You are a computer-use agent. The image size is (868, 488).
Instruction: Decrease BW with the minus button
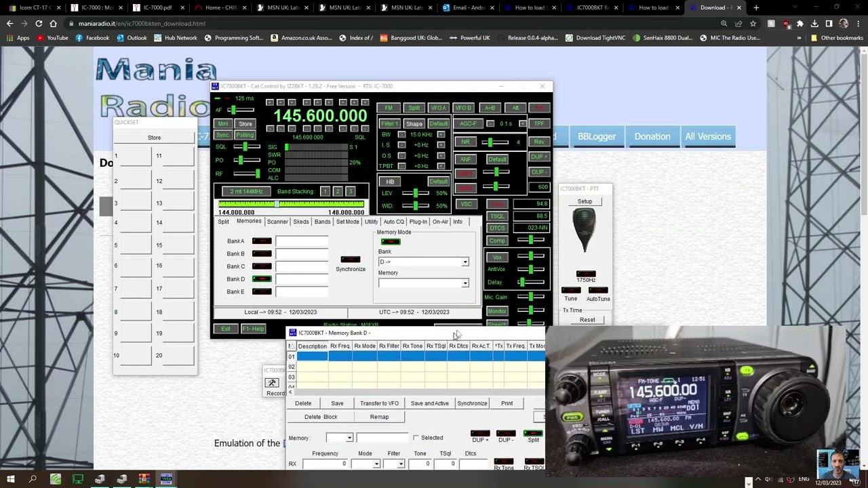[401, 135]
